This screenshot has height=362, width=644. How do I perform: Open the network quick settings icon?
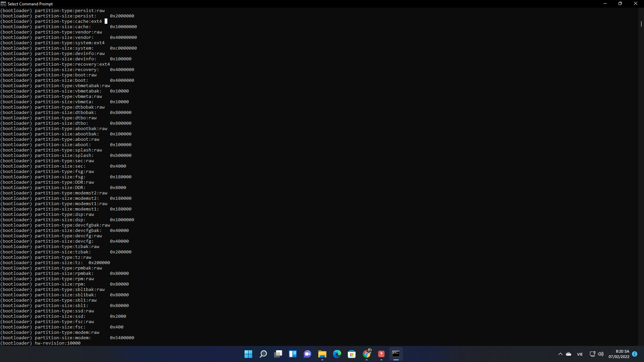point(592,354)
